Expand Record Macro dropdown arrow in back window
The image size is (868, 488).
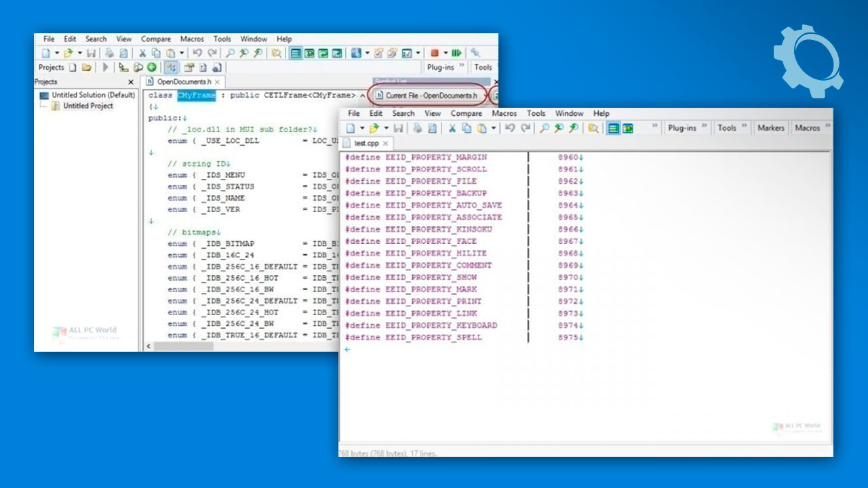[x=446, y=53]
